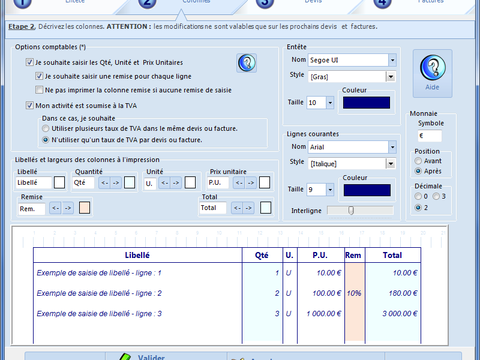Click Remise column peach color box
Viewport: 480px width, 360px height.
pyautogui.click(x=84, y=208)
